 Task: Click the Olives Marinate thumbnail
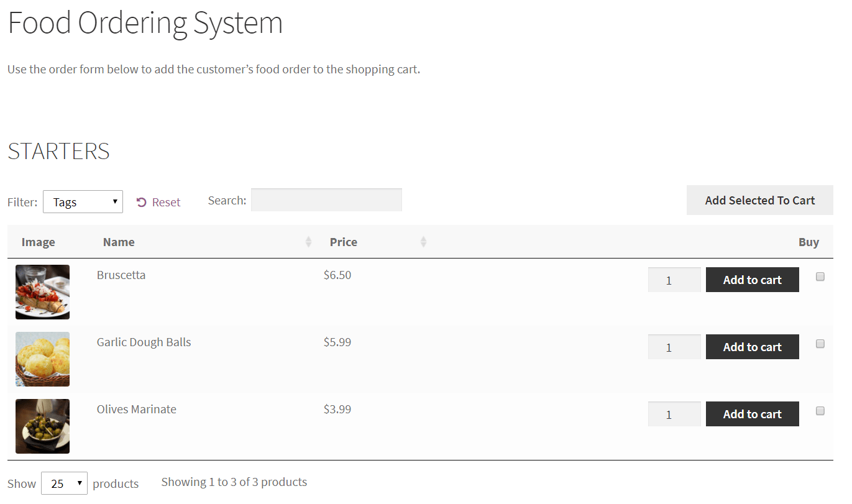(x=42, y=426)
